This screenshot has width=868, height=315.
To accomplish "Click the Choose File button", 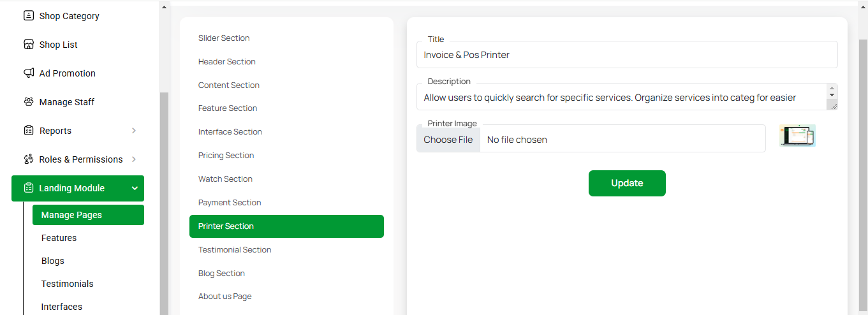I will click(448, 140).
